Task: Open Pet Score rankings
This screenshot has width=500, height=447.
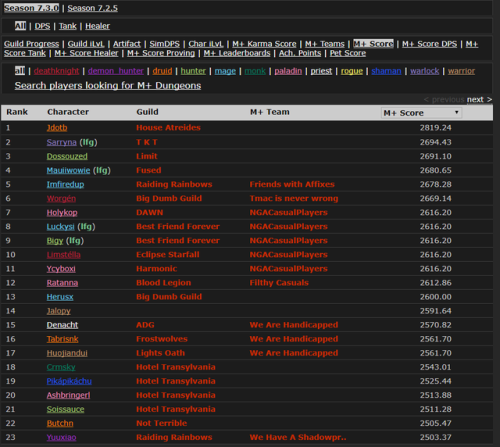Action: pyautogui.click(x=348, y=53)
